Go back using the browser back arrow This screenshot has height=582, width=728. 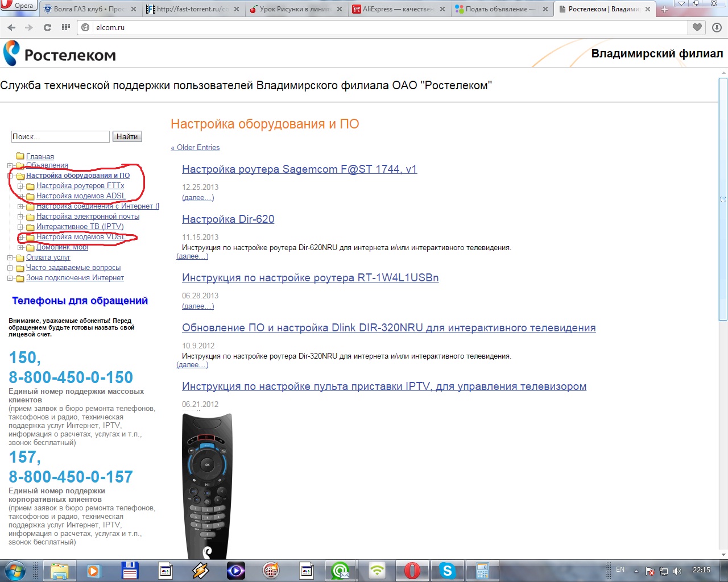11,27
